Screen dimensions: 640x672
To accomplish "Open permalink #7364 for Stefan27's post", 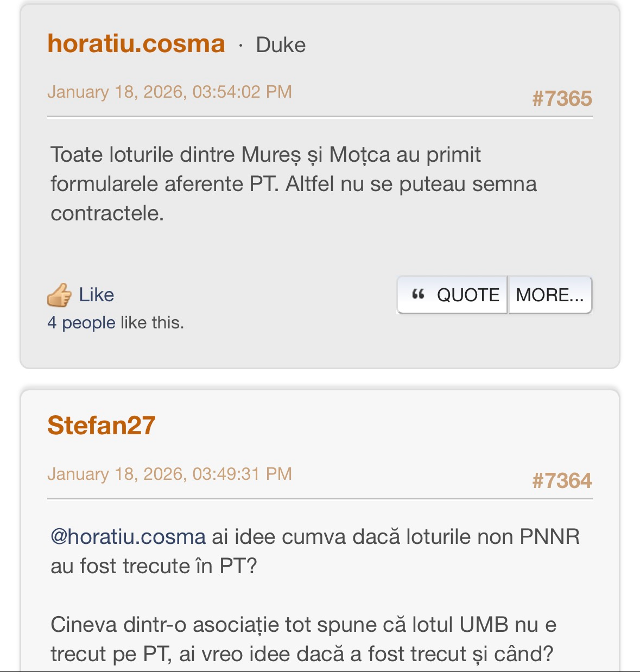I will tap(562, 480).
